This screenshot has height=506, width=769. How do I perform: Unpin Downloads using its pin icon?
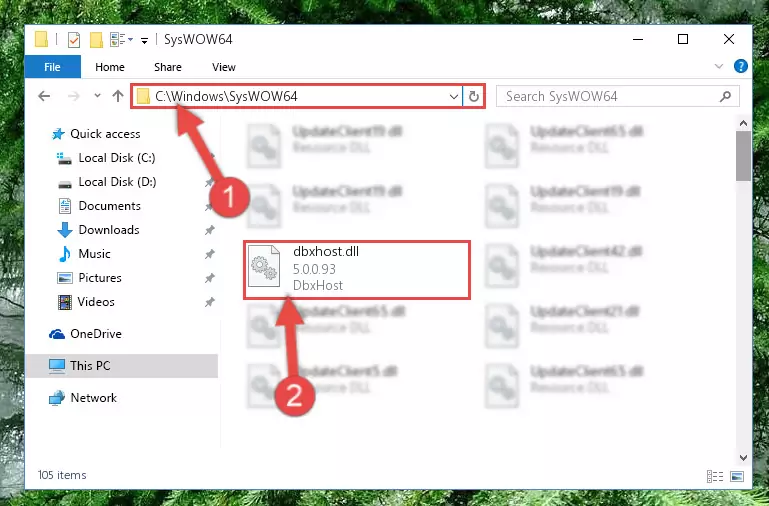coord(209,230)
